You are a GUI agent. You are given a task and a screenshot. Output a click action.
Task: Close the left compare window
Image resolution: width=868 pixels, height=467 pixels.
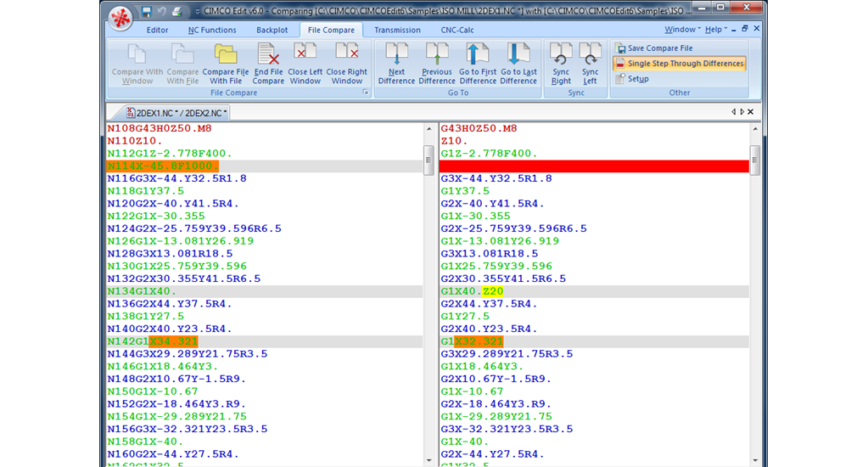pos(305,64)
